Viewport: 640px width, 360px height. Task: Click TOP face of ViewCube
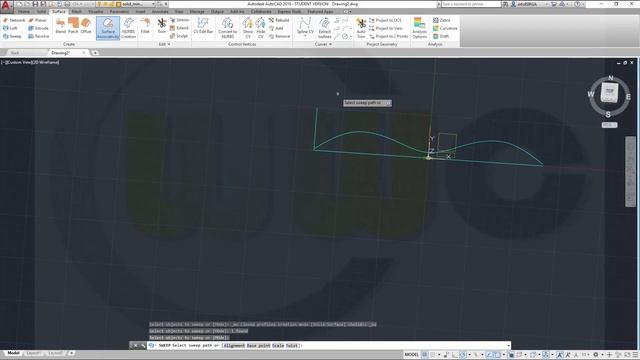[x=609, y=91]
